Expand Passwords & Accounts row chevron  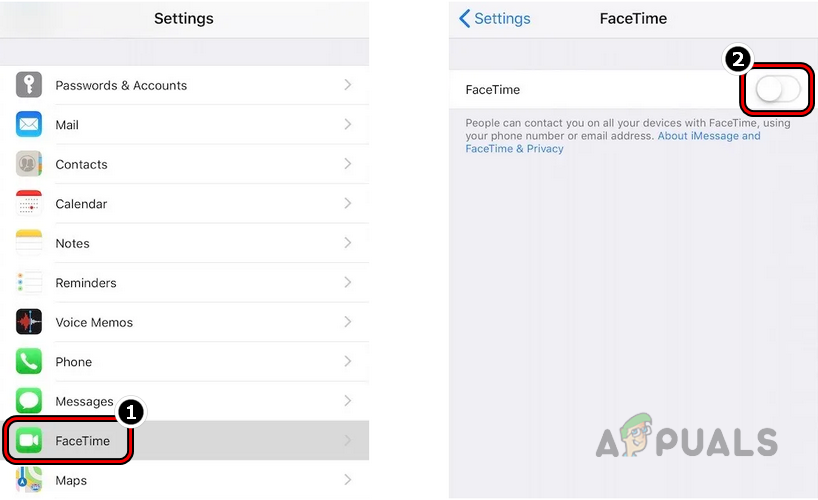348,85
